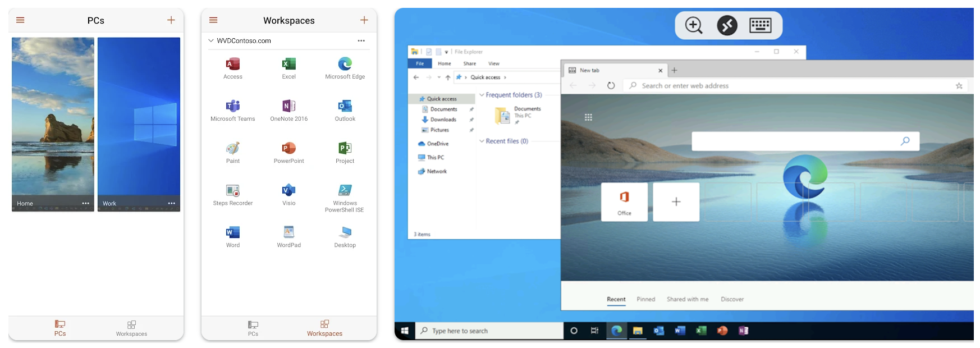
Task: Go up one folder in File Explorer
Action: [448, 77]
